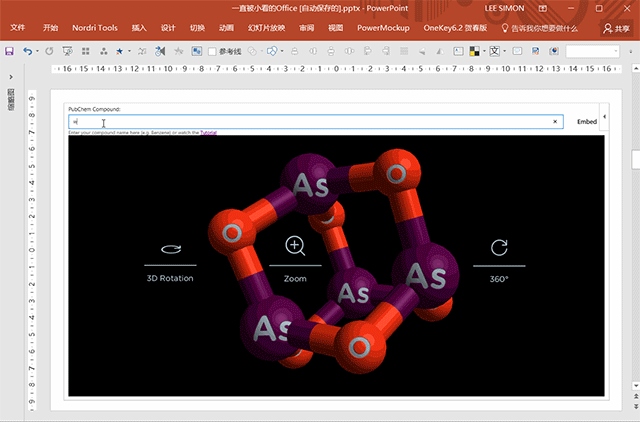Click the four-squares grid view icon
Screen dimensions: 640x422
coord(85,51)
